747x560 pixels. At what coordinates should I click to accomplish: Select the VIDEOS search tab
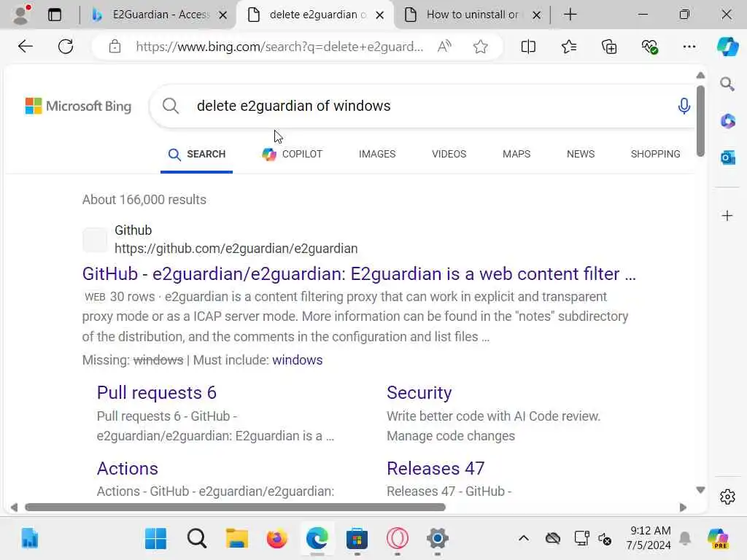point(449,154)
